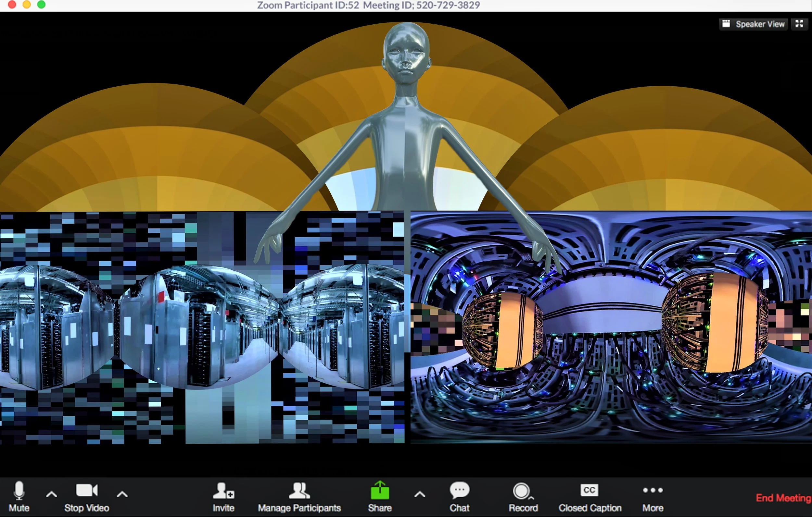This screenshot has width=812, height=517.
Task: Click the green maximize window button
Action: click(x=42, y=5)
